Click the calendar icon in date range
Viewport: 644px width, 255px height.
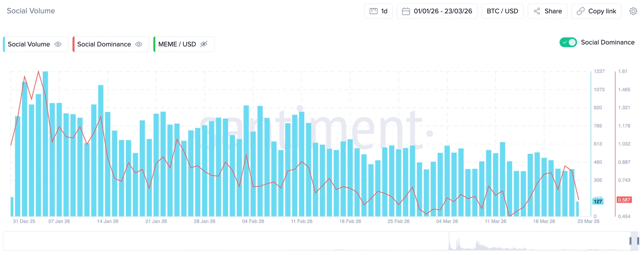405,11
